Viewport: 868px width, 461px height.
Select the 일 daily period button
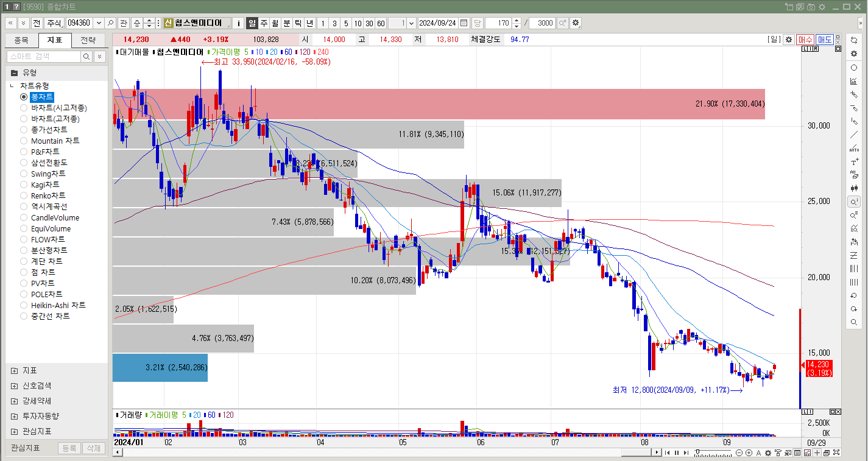tap(252, 23)
